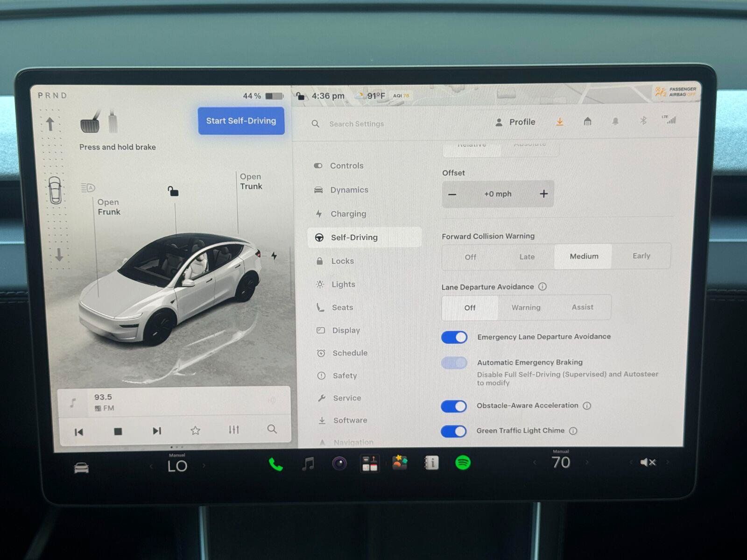Toggle Obstacle-Aware Acceleration switch

click(453, 406)
